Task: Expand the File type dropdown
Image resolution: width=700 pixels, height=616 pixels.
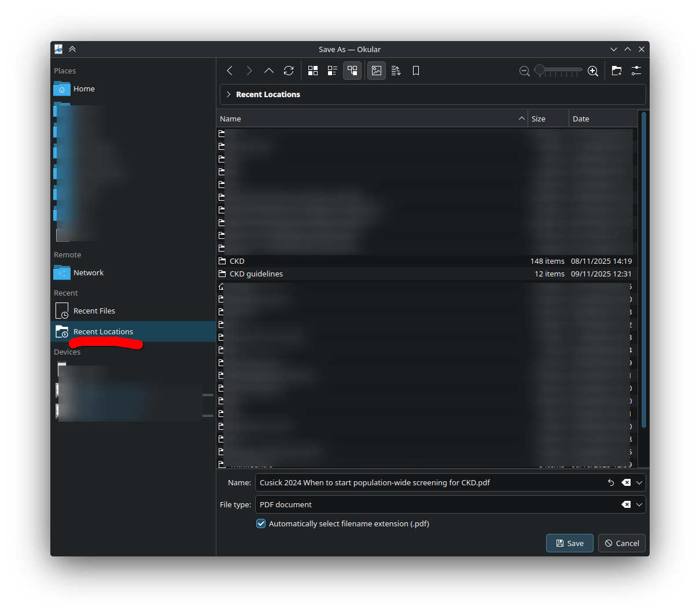Action: 639,504
